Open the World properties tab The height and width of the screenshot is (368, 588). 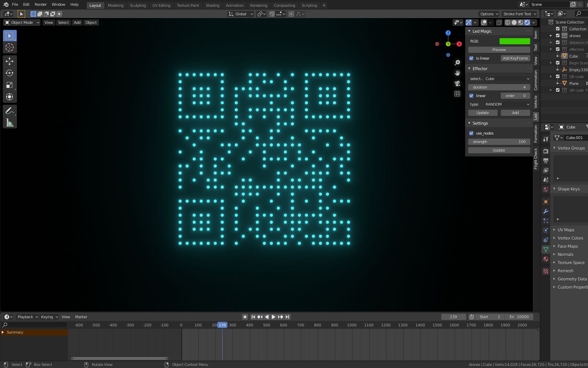pos(546,189)
